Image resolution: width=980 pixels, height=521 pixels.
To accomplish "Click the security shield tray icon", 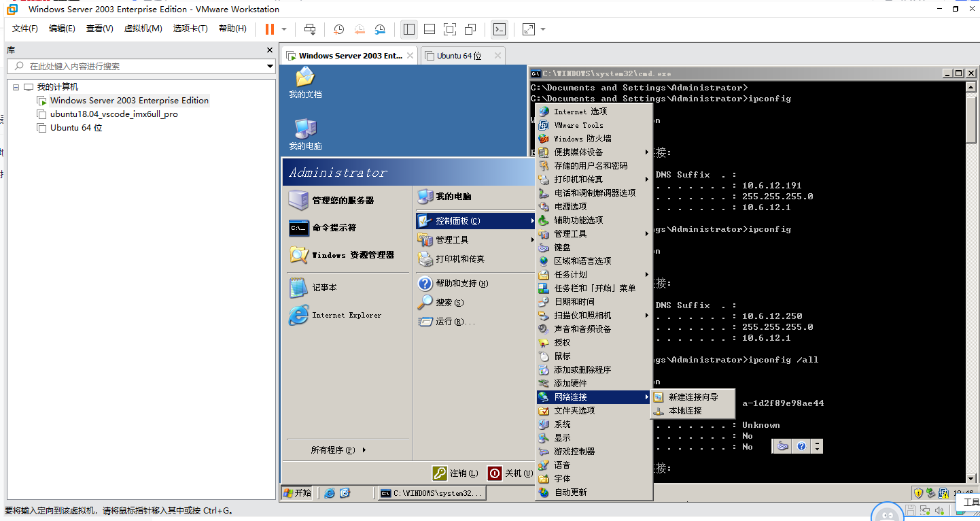I will (918, 493).
